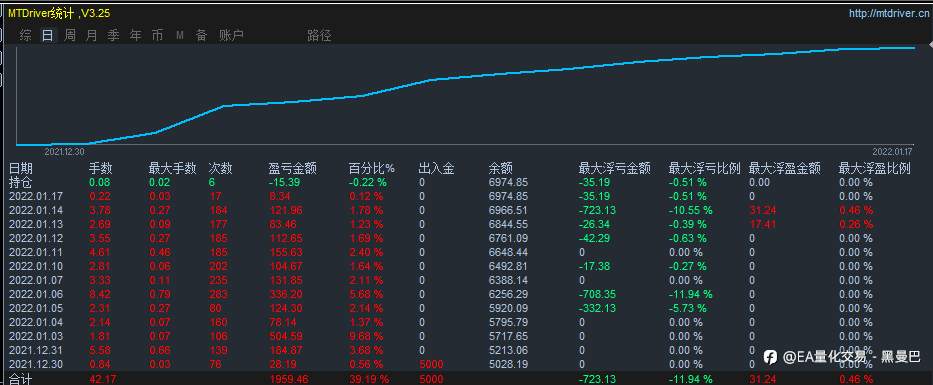Click the -708.35 floating loss cell

[597, 294]
